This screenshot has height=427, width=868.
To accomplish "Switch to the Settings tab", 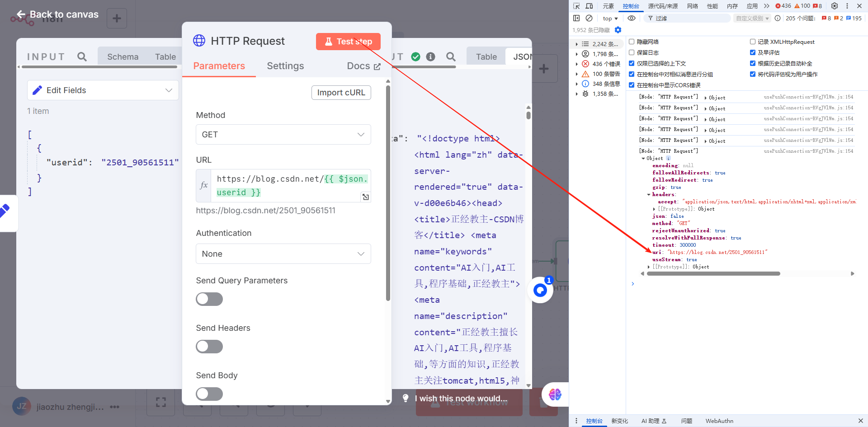I will pyautogui.click(x=285, y=66).
